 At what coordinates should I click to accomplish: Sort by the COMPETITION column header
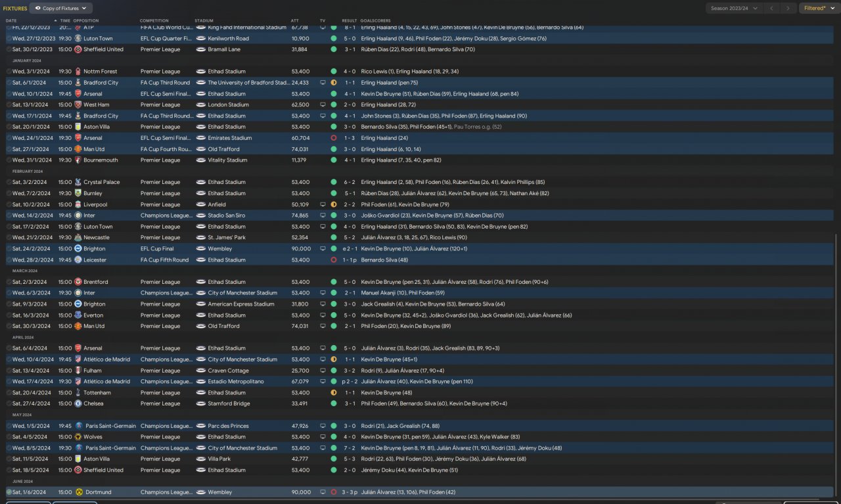point(154,21)
